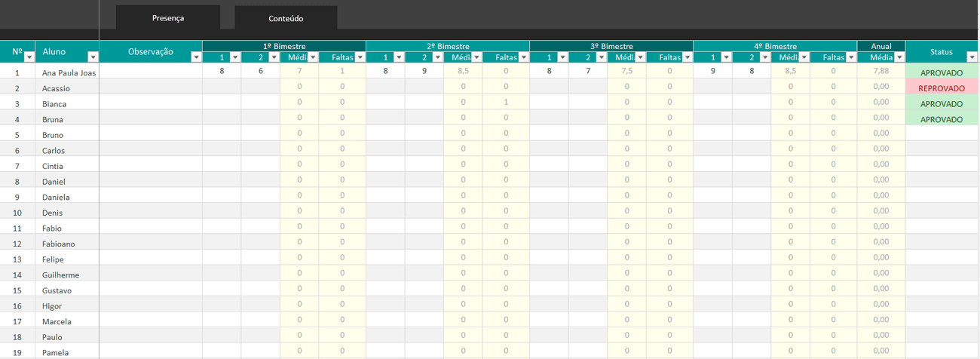The width and height of the screenshot is (980, 359).
Task: Select the Gustavo name cell
Action: click(67, 290)
